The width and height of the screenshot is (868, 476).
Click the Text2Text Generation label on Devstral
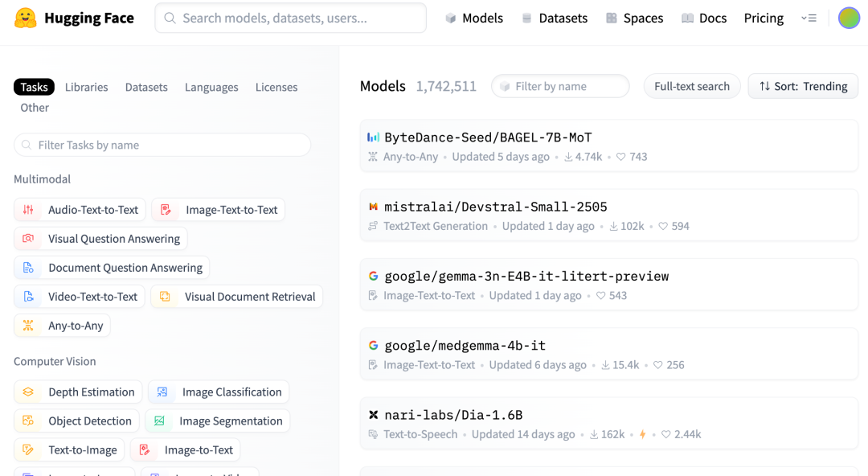click(x=436, y=226)
